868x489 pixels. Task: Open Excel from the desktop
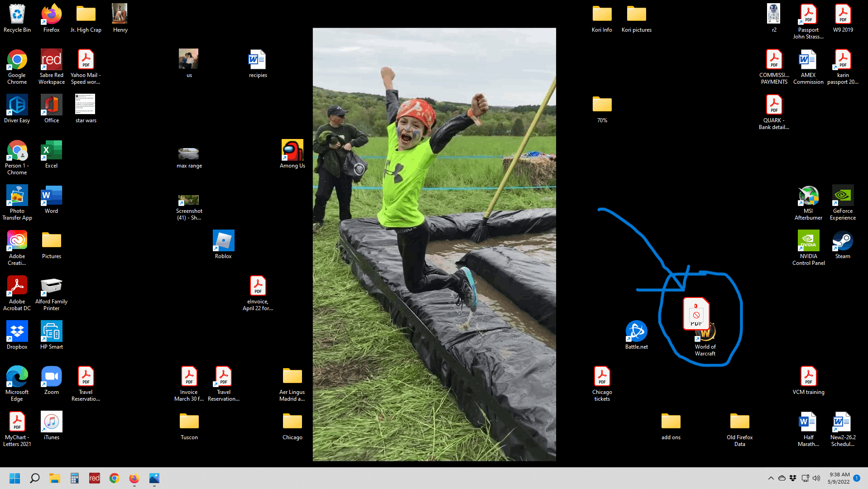(52, 154)
